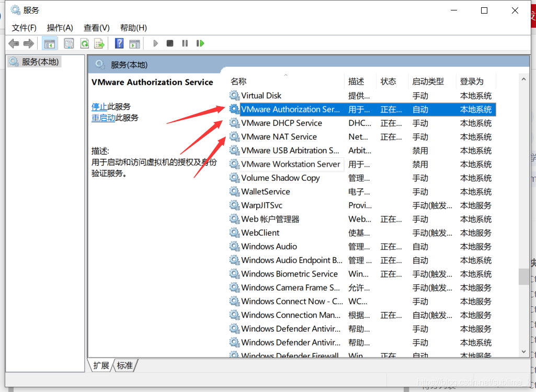This screenshot has height=392, width=536.
Task: Click the gear icon of Windows Audio
Action: [234, 246]
